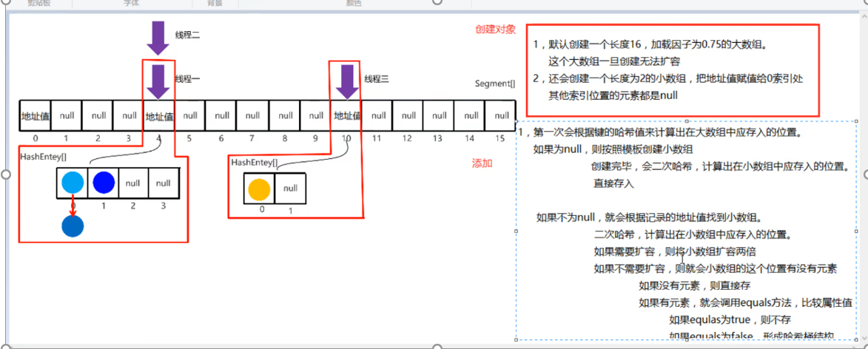Grab the canvas left-middle resize handle

[6, 174]
